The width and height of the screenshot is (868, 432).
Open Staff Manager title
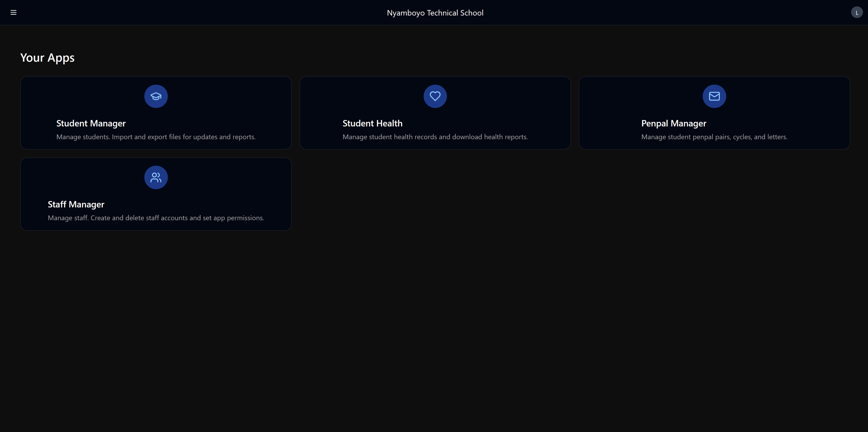coord(76,204)
